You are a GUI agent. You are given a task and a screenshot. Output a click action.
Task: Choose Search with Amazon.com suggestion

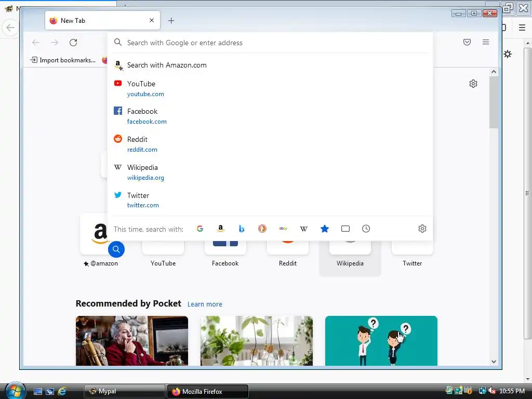click(270, 65)
